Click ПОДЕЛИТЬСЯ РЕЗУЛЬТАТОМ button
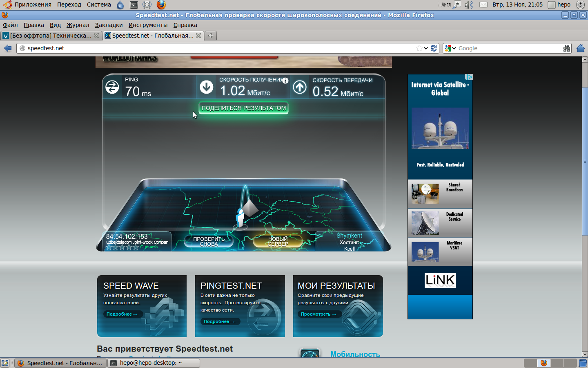Screen dimensions: 588x368 pyautogui.click(x=244, y=108)
